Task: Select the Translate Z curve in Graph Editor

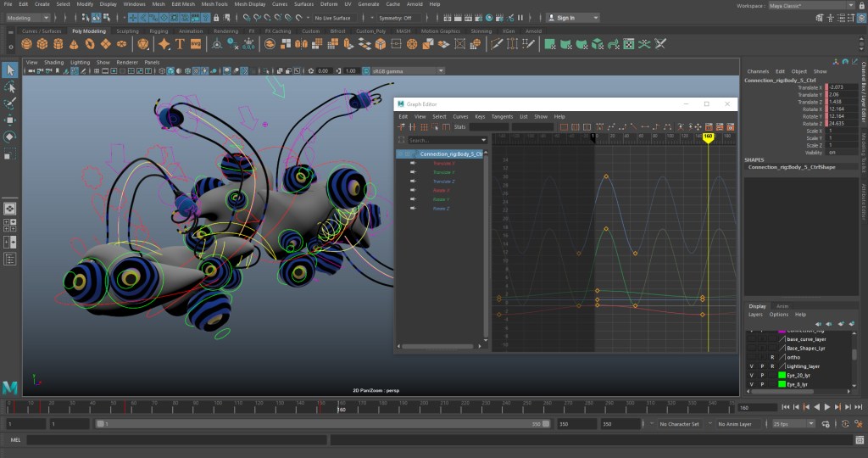Action: pyautogui.click(x=443, y=182)
